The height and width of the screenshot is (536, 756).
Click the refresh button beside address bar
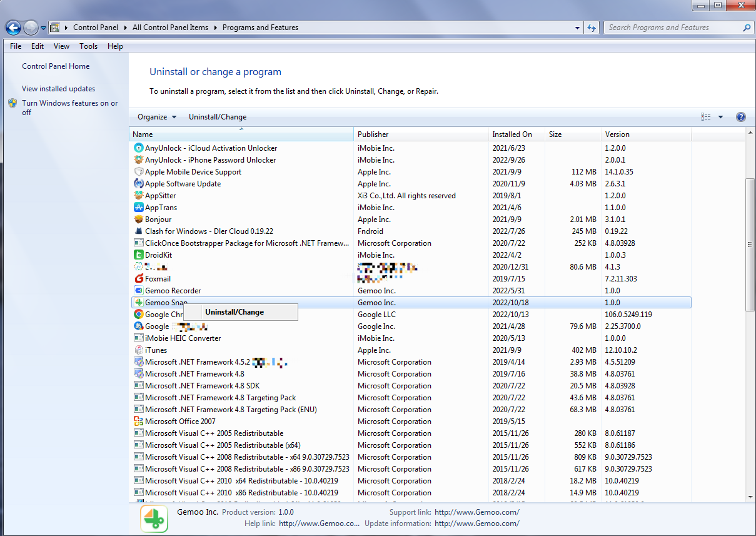pos(592,28)
